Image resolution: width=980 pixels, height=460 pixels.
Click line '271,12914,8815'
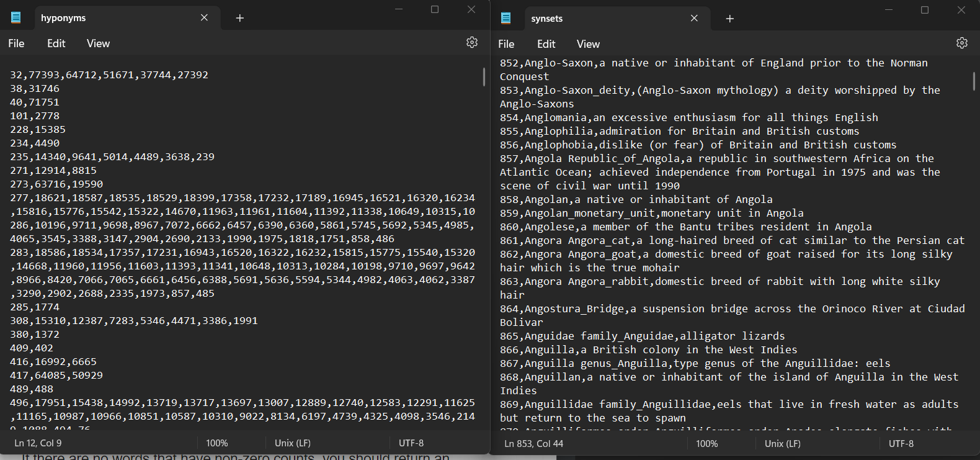[x=53, y=171]
